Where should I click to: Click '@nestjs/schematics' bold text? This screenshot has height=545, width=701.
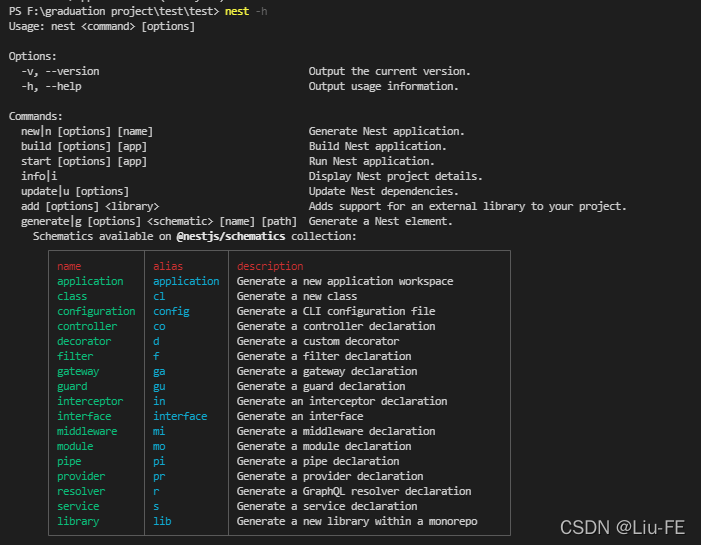point(231,236)
